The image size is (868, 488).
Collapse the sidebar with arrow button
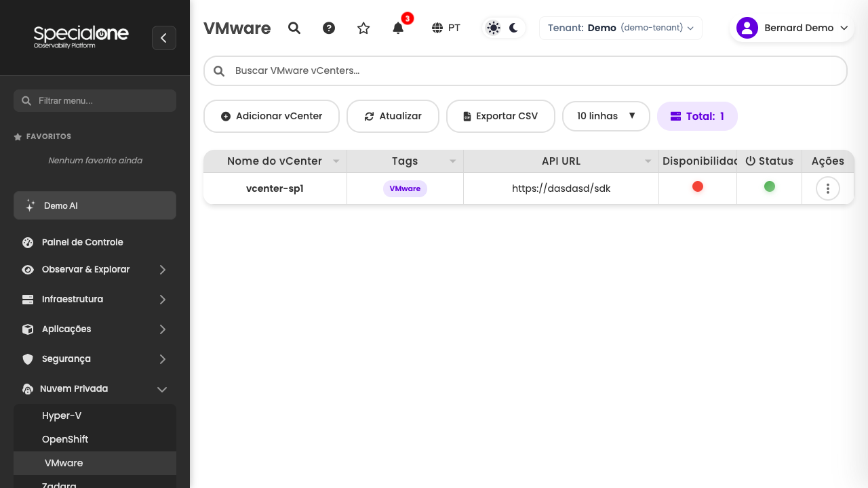pyautogui.click(x=164, y=38)
